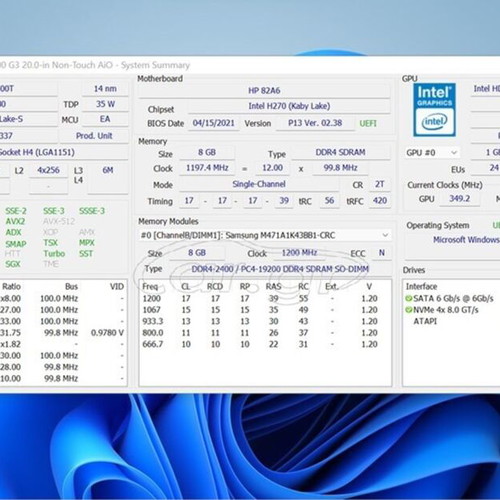
Task: Click green status icon beside SATA 6 Gb/s
Action: pos(409,298)
